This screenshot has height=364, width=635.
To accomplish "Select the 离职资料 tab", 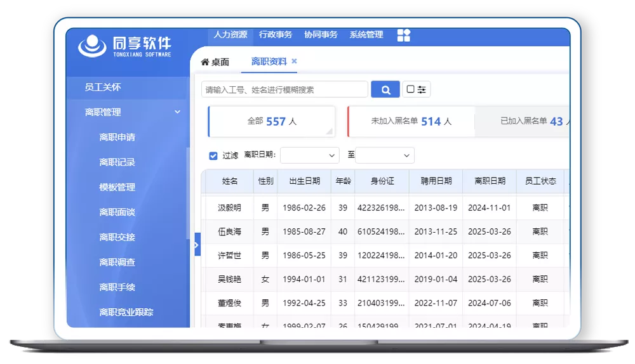I will click(269, 62).
